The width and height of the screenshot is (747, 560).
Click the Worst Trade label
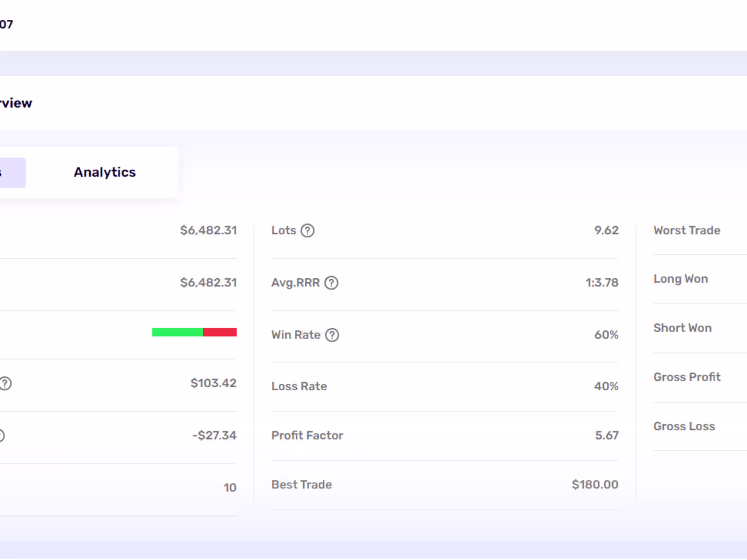point(687,230)
